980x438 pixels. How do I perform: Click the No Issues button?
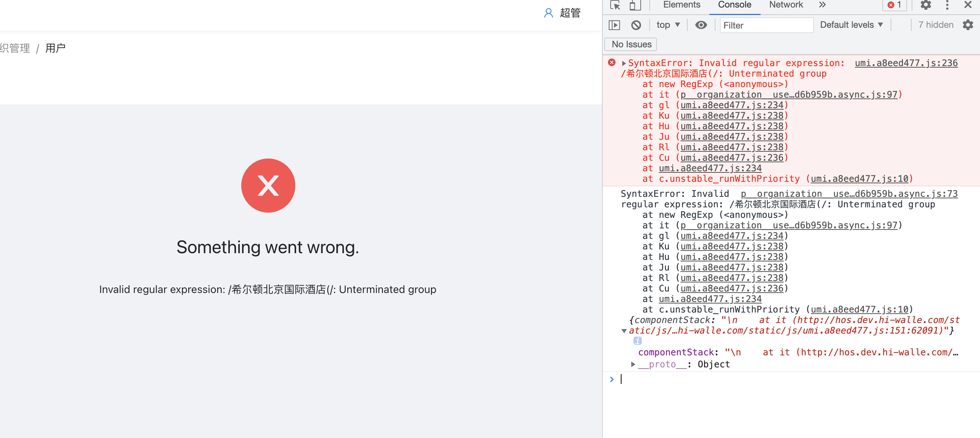click(630, 44)
